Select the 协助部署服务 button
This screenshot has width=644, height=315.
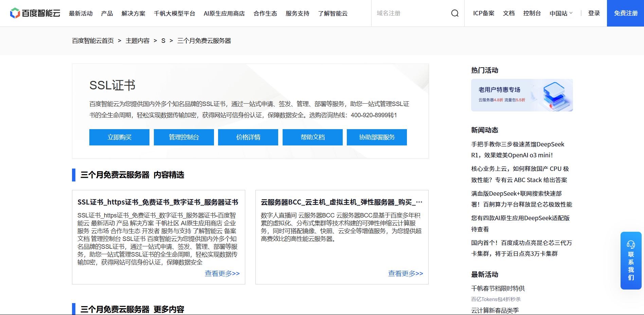(x=377, y=137)
